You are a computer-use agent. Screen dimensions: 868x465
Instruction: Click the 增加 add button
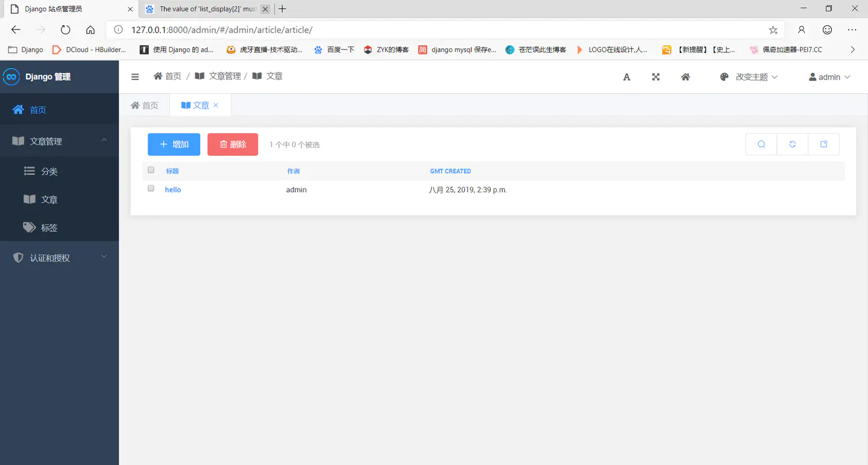[174, 145]
